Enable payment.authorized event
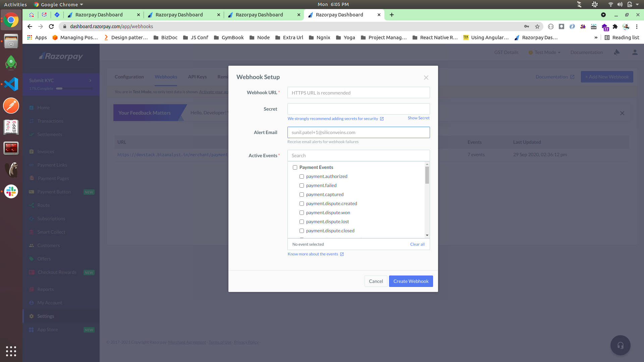 (x=302, y=177)
